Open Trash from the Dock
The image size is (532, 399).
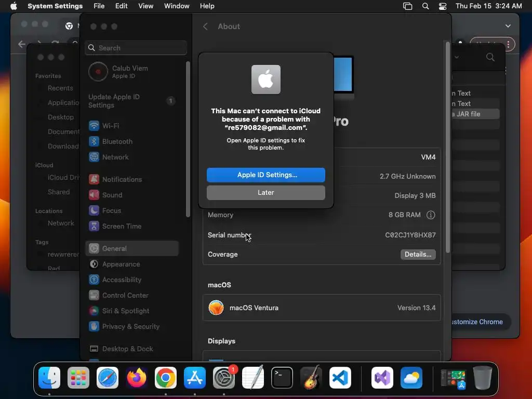click(483, 378)
